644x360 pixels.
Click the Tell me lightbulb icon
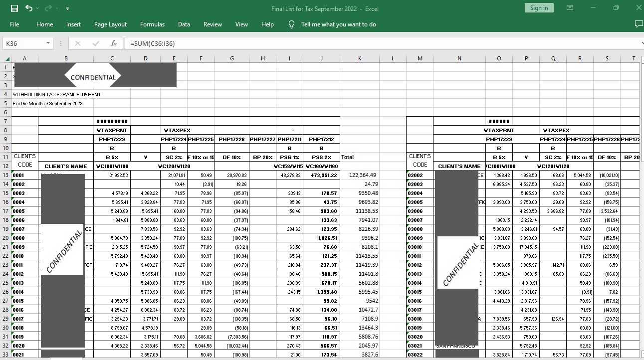click(292, 24)
